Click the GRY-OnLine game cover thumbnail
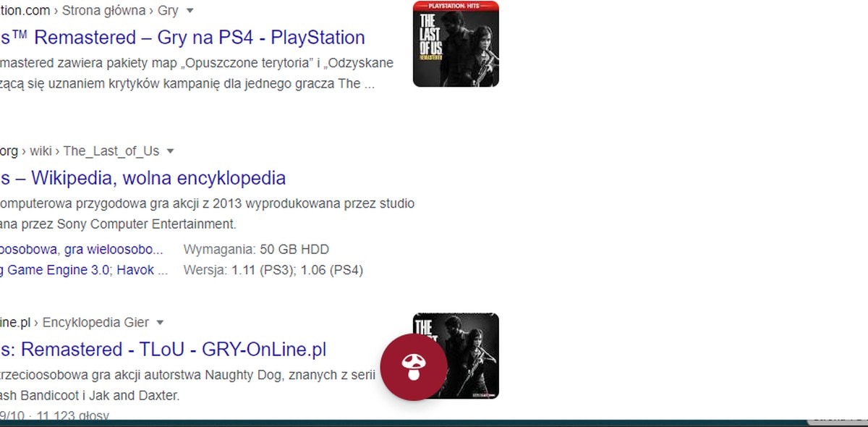 pos(456,356)
